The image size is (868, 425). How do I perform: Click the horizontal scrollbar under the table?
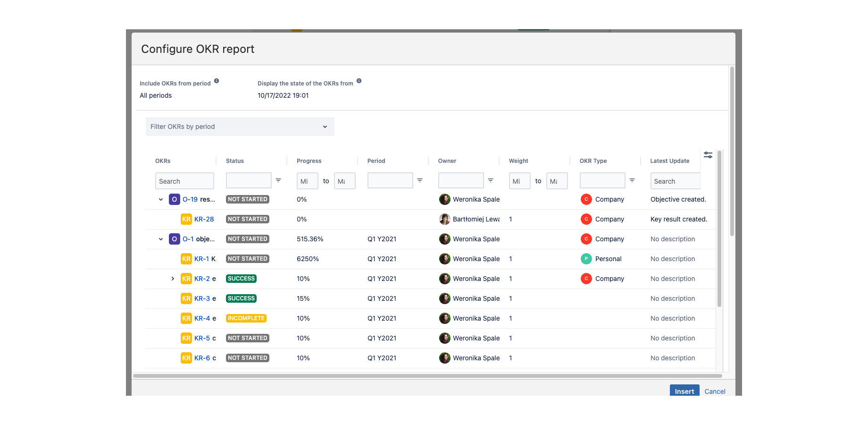click(427, 376)
